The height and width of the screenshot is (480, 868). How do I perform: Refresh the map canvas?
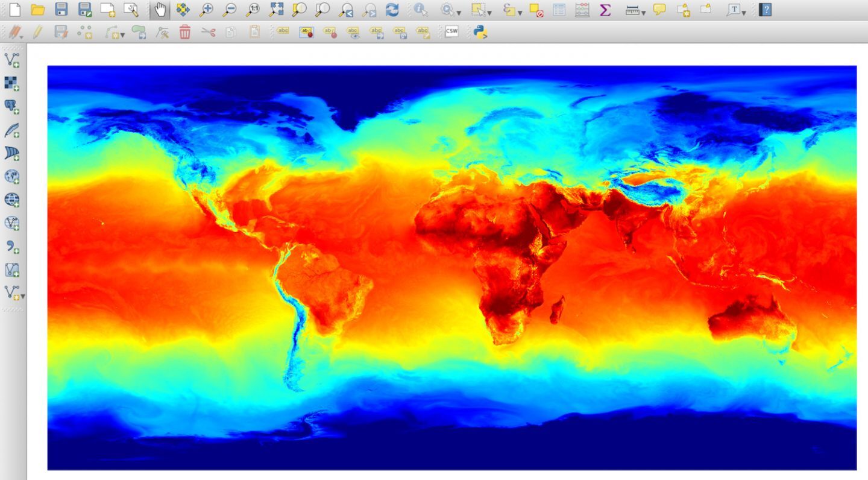(392, 10)
